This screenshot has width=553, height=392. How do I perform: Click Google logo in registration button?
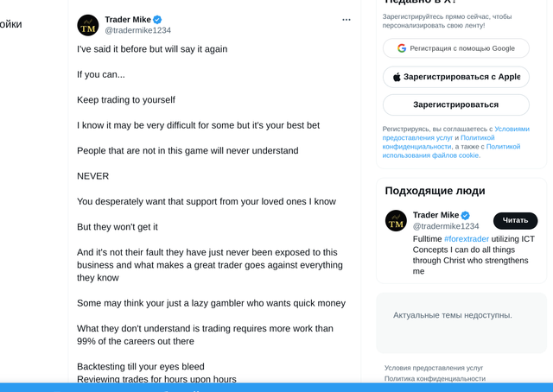coord(402,48)
